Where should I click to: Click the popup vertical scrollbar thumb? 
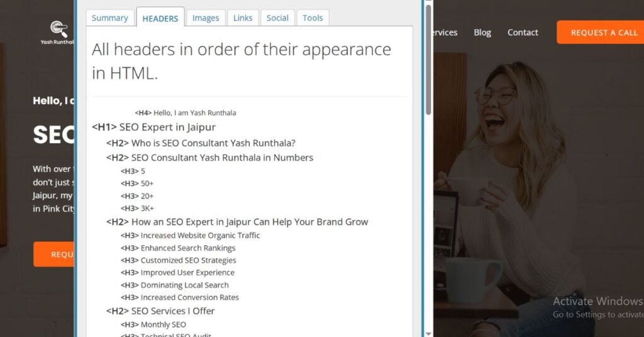tap(428, 60)
